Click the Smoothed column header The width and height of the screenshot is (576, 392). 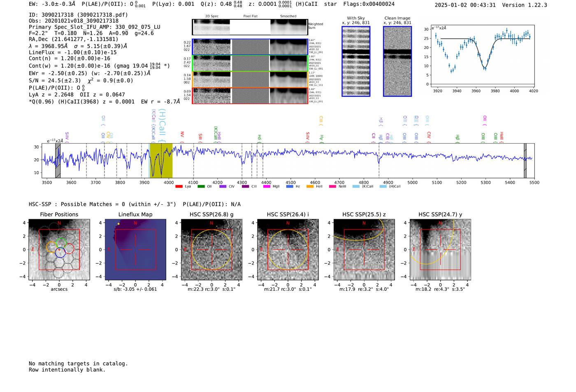point(288,16)
